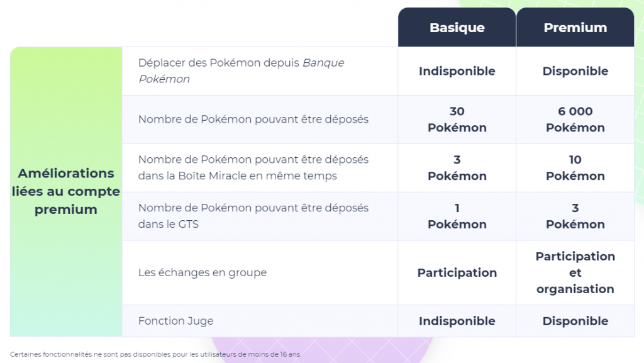
Task: Select the Basique column header
Action: pyautogui.click(x=457, y=27)
